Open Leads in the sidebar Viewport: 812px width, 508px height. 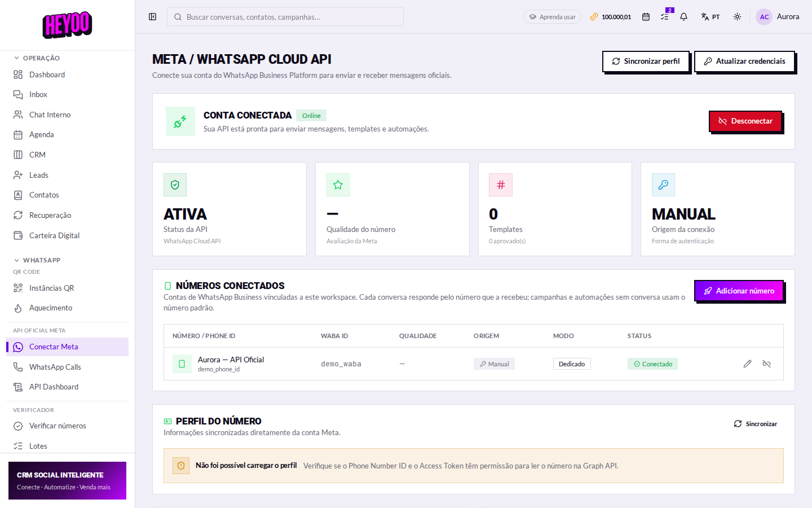(x=67, y=175)
